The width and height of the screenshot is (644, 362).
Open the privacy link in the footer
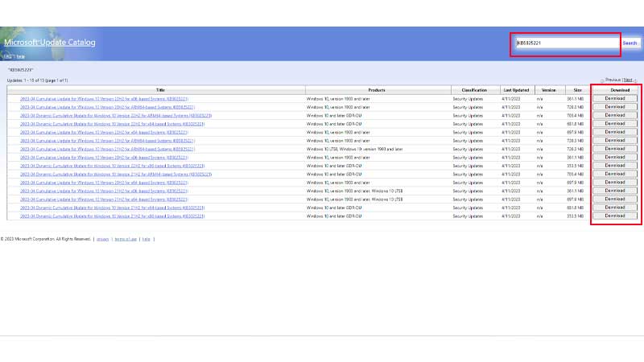coord(103,239)
